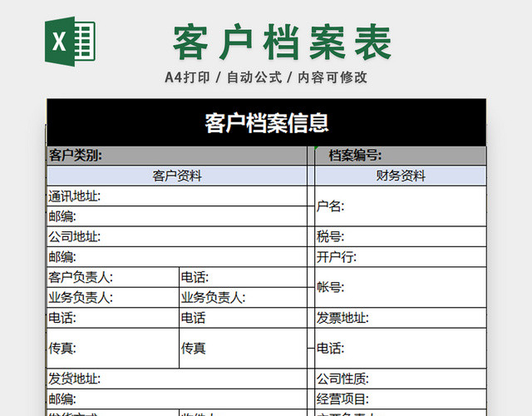Select the 电话: cell beside 客户负责人

pyautogui.click(x=243, y=277)
